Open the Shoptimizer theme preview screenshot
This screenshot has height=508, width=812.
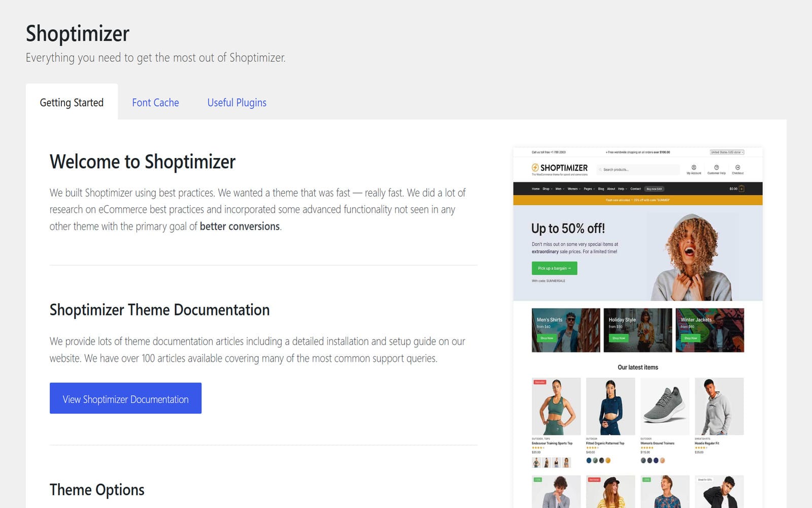(638, 328)
